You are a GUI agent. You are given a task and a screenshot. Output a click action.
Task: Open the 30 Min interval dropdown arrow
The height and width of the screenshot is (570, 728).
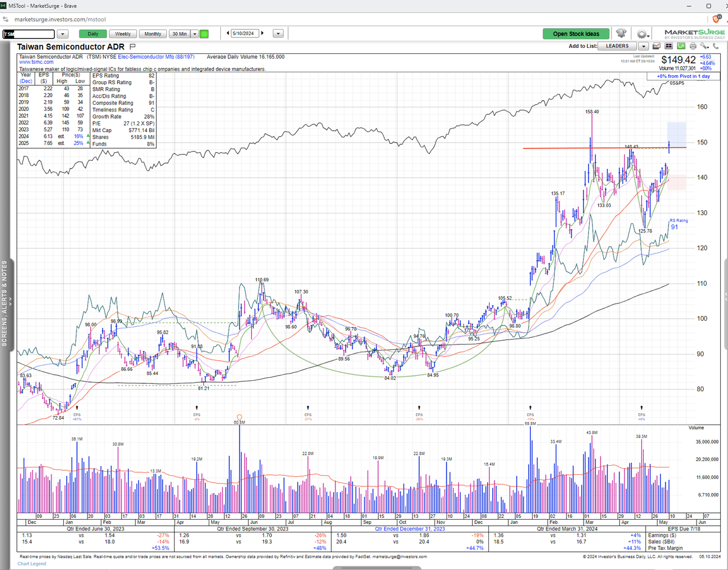pyautogui.click(x=195, y=34)
